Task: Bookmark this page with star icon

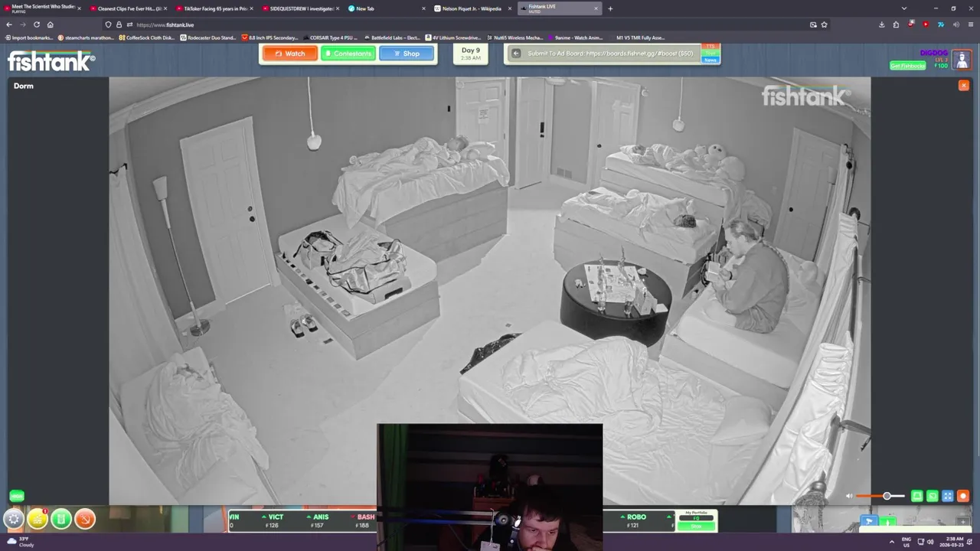Action: pos(824,24)
